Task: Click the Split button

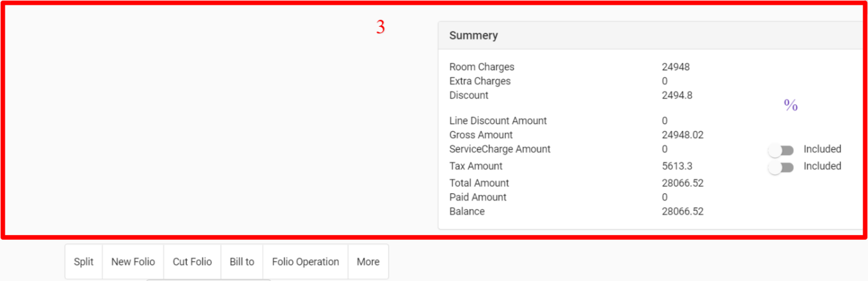Action: pyautogui.click(x=84, y=262)
